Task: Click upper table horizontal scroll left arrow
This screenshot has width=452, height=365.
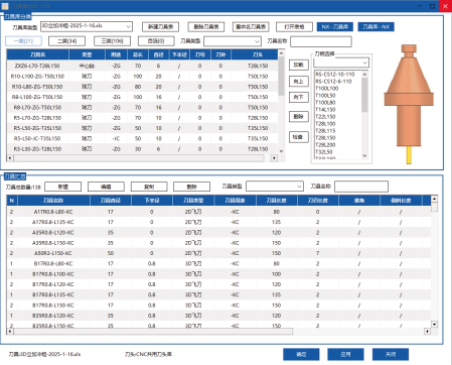Action: (x=10, y=158)
